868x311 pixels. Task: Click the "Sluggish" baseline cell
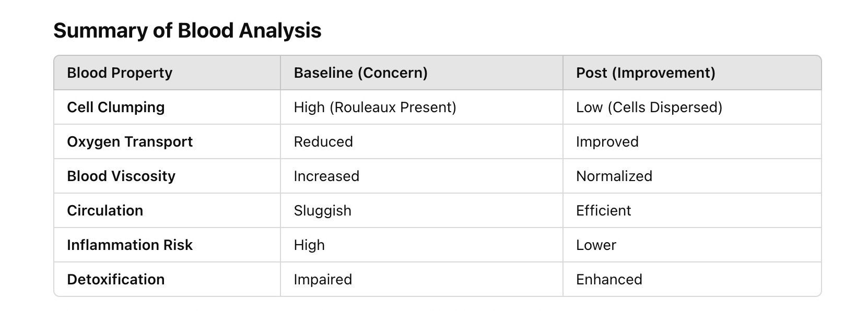(322, 211)
